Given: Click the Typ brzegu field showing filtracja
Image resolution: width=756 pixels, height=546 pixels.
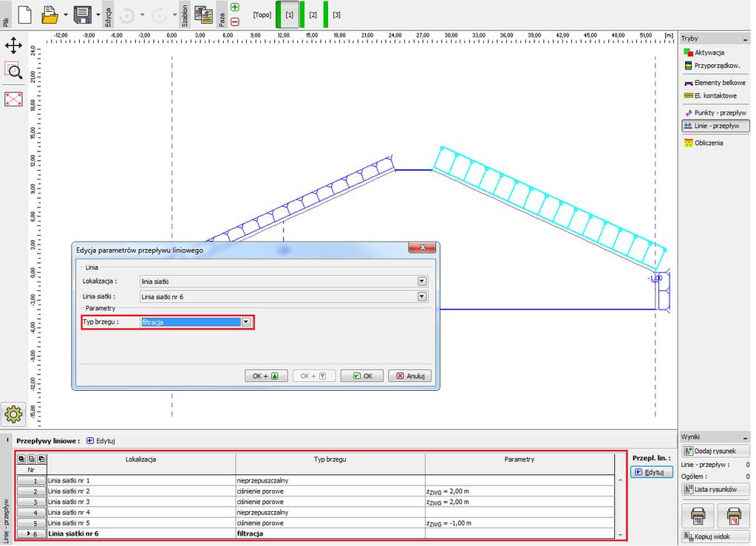Looking at the screenshot, I should (191, 322).
